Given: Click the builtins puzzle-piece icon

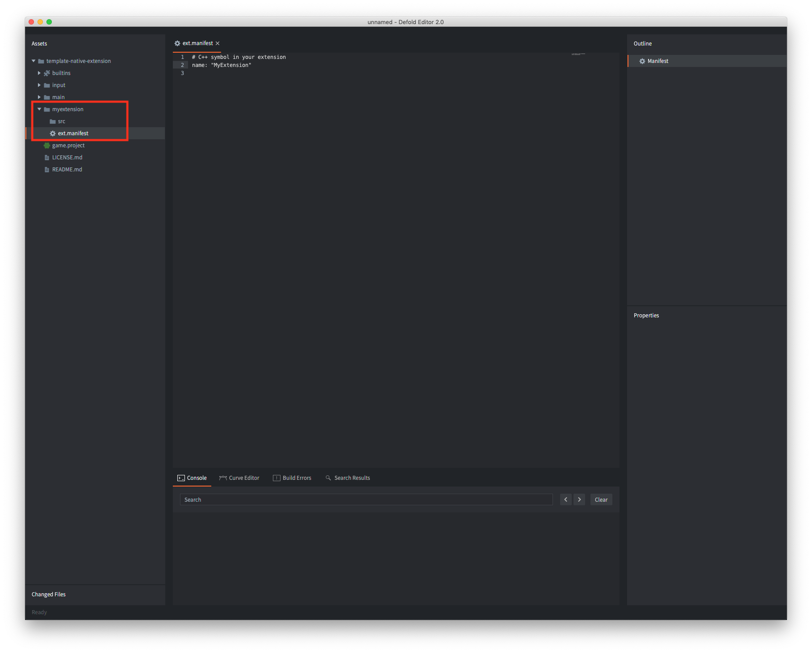Looking at the screenshot, I should tap(47, 73).
